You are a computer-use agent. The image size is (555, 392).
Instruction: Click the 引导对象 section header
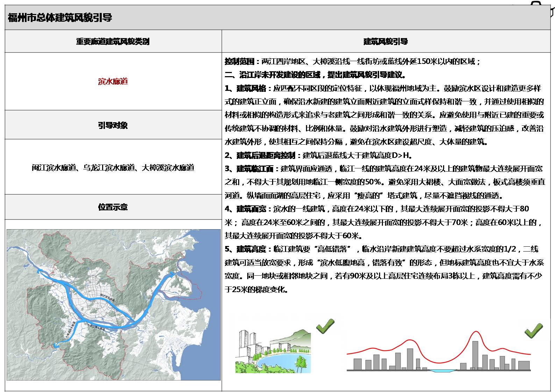tap(113, 125)
